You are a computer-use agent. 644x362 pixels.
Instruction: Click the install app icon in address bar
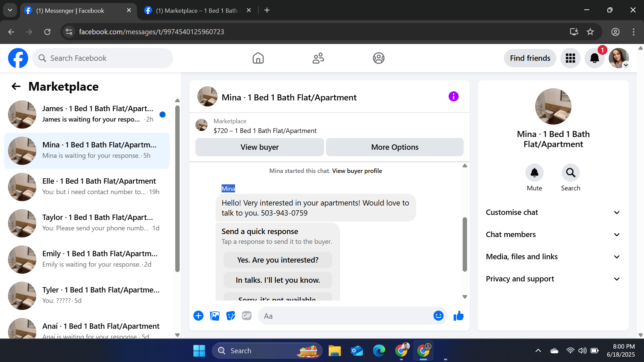coord(574,32)
